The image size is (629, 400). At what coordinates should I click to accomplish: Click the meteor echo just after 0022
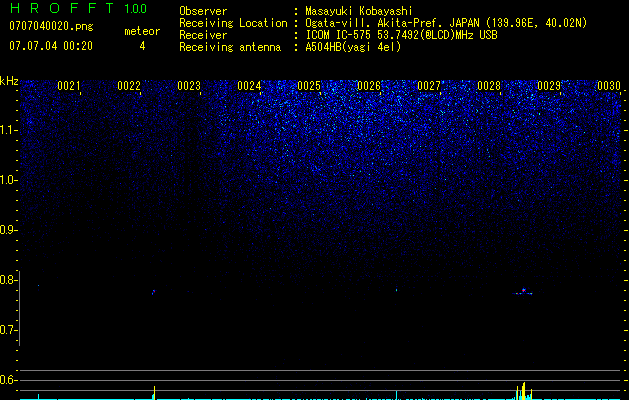pos(153,292)
